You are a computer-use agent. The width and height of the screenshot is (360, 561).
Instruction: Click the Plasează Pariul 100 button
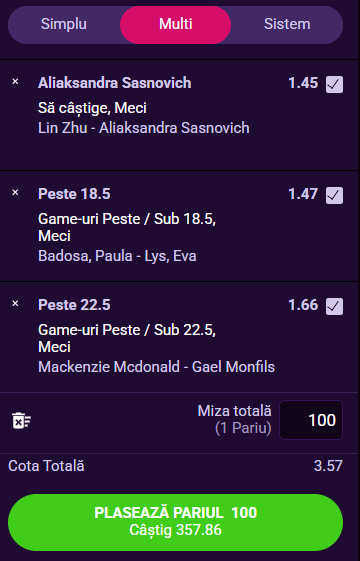(x=175, y=522)
